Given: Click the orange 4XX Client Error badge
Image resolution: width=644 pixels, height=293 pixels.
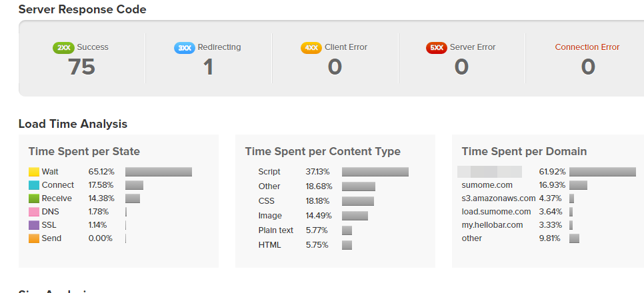Looking at the screenshot, I should [x=311, y=47].
